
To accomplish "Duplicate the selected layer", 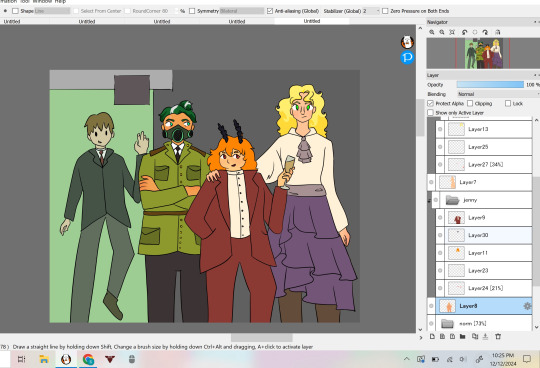I will 475,336.
